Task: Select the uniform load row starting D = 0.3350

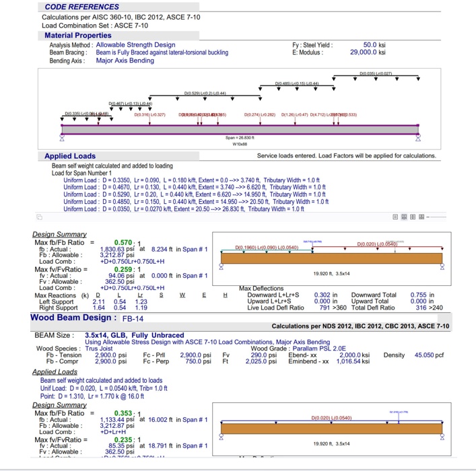Action: [192, 180]
